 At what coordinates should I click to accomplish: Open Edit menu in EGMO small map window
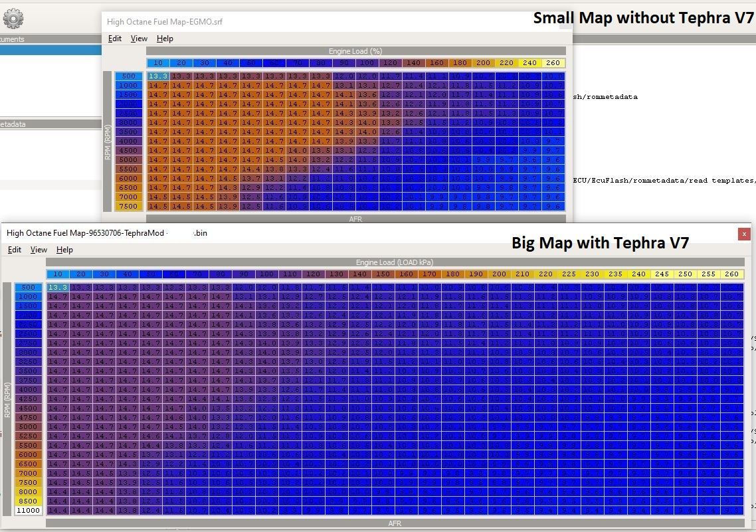coord(115,39)
